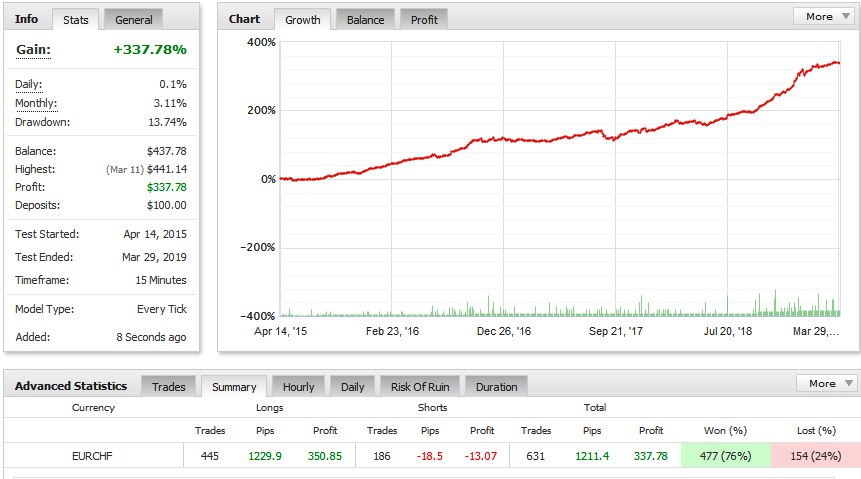Select the Growth chart tab

(x=303, y=20)
